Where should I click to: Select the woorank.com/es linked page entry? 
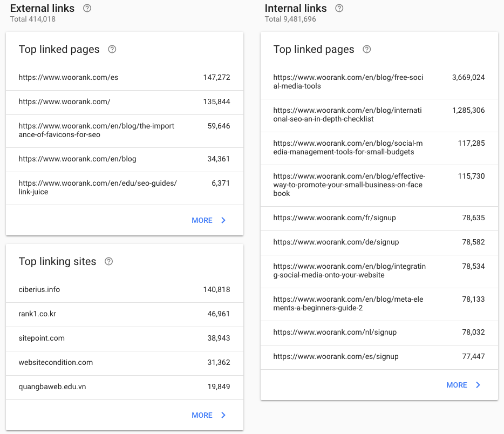pyautogui.click(x=124, y=77)
